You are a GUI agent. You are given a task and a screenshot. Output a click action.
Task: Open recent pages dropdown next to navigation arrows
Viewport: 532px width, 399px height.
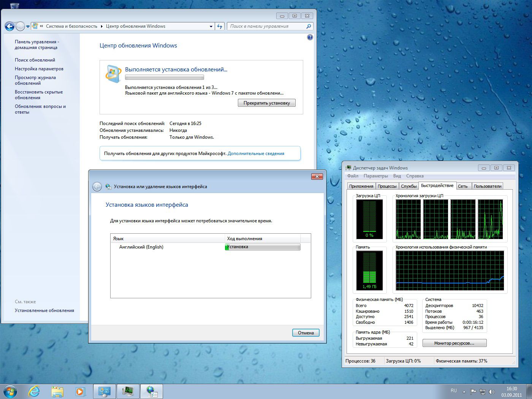coord(28,27)
